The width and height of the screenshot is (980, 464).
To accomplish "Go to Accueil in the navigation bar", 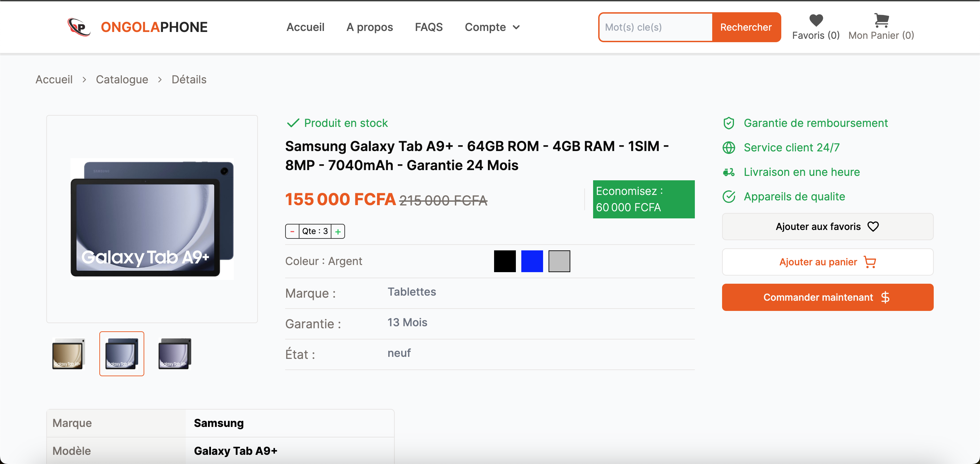I will click(x=305, y=27).
